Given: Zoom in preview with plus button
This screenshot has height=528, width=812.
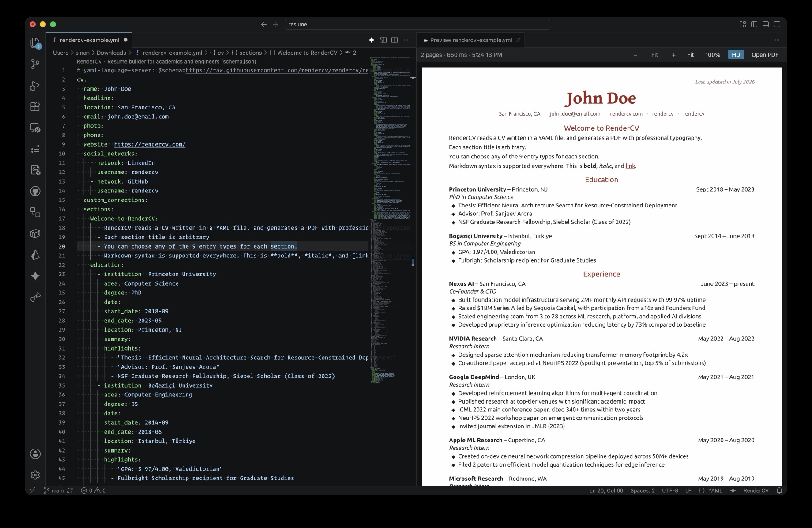Looking at the screenshot, I should click(673, 55).
